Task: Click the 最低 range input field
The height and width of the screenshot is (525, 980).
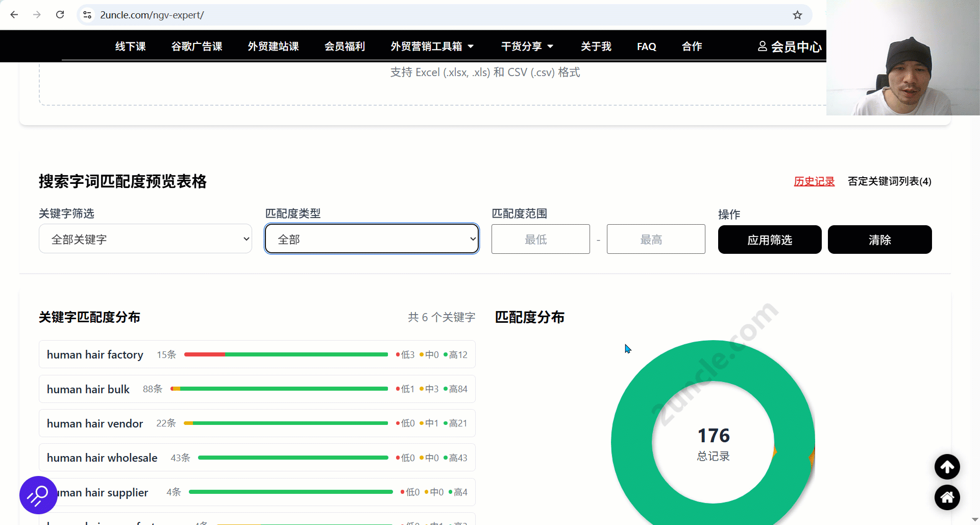Action: (x=540, y=239)
